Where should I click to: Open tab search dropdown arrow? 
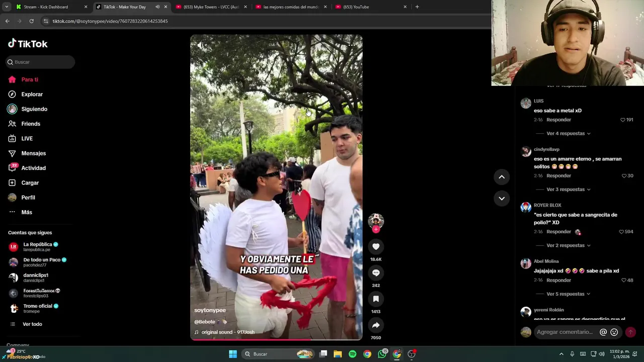[x=6, y=7]
